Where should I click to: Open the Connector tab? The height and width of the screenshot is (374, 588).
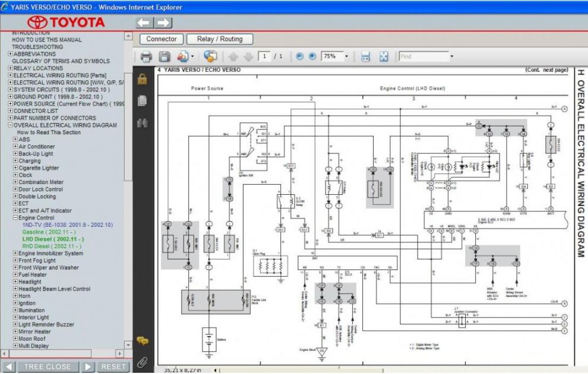click(x=161, y=39)
